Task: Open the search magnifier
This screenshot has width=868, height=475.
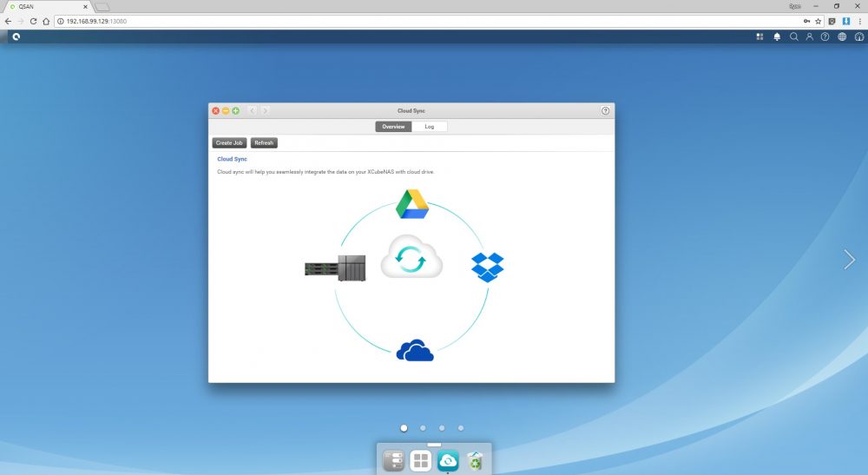Action: click(x=794, y=36)
